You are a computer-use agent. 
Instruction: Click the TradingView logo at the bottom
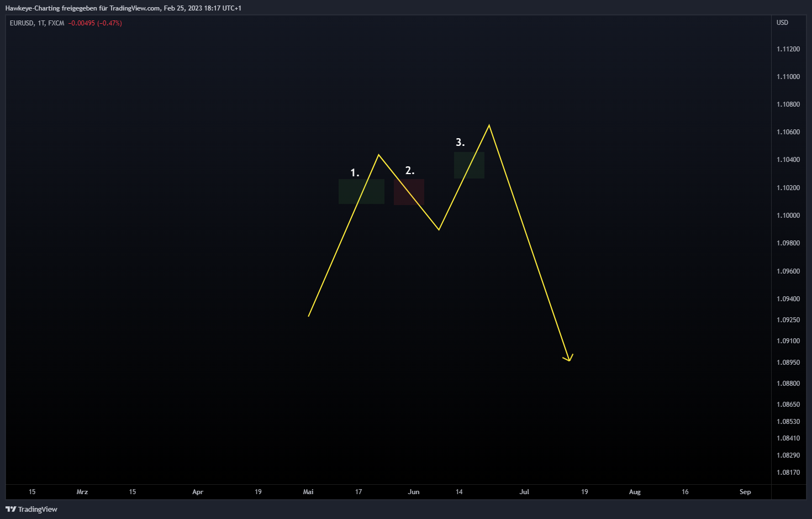pyautogui.click(x=31, y=509)
